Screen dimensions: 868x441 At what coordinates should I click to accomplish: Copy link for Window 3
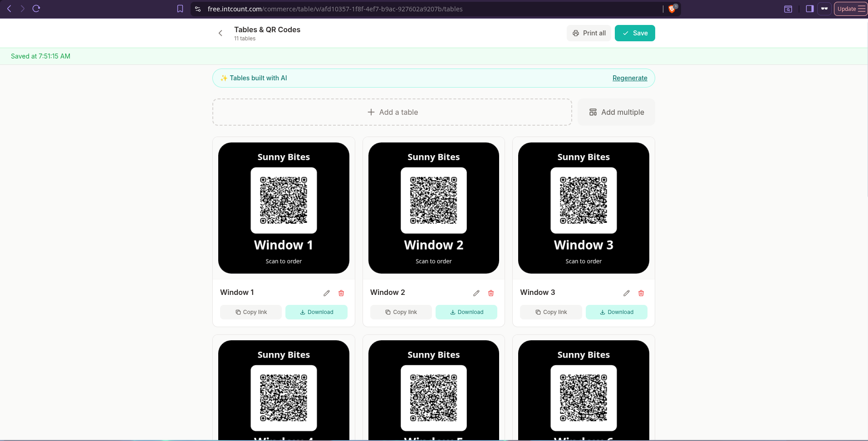[551, 312]
